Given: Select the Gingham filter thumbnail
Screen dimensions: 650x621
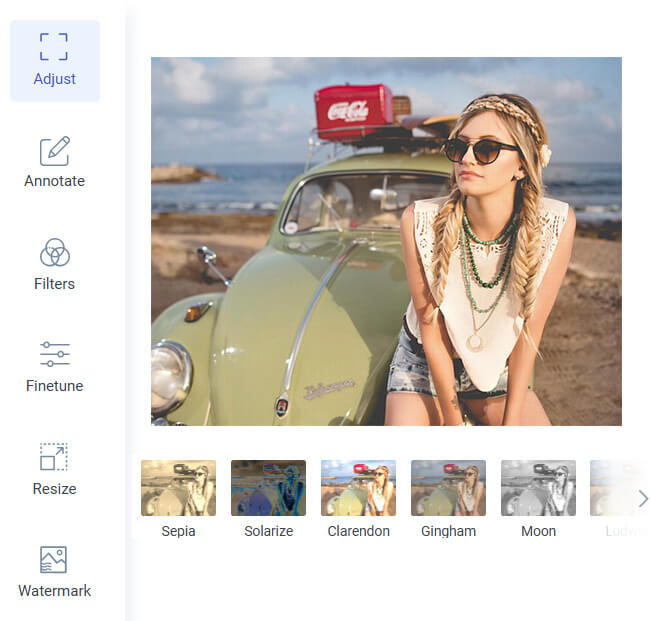Looking at the screenshot, I should pos(448,488).
